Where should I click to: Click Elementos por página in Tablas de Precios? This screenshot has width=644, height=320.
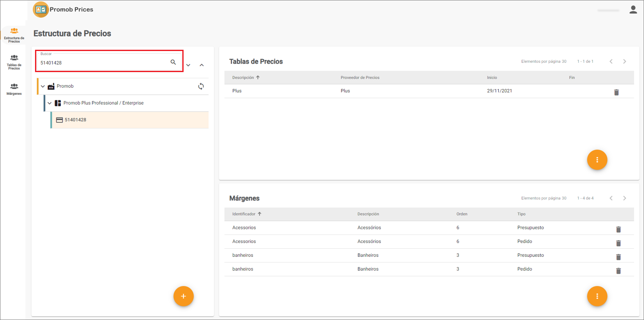[544, 62]
